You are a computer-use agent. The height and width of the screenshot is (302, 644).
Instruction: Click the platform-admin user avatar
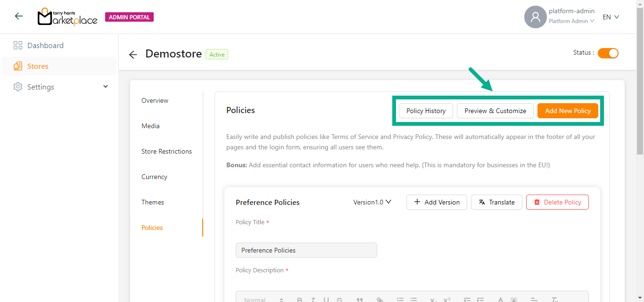pos(535,17)
